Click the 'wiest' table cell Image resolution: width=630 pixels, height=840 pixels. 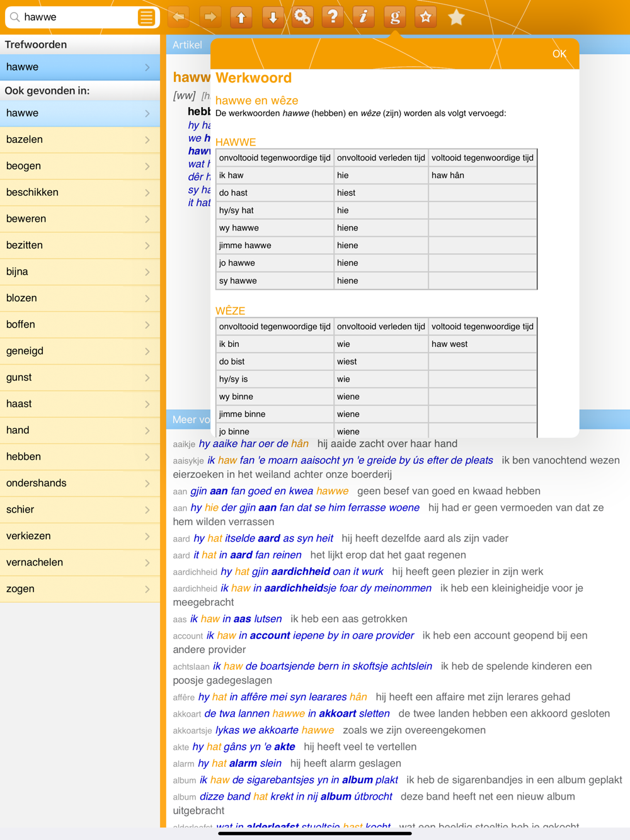pos(381,362)
